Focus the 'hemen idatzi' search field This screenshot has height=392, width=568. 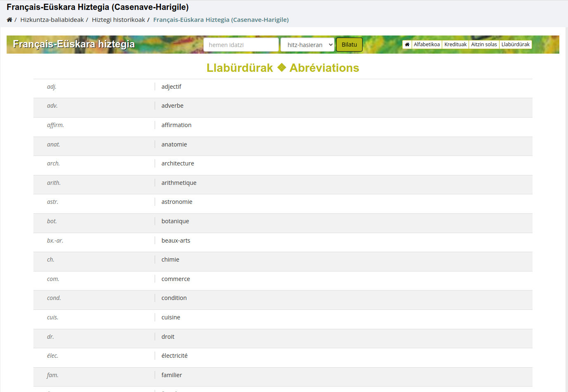[x=241, y=45]
